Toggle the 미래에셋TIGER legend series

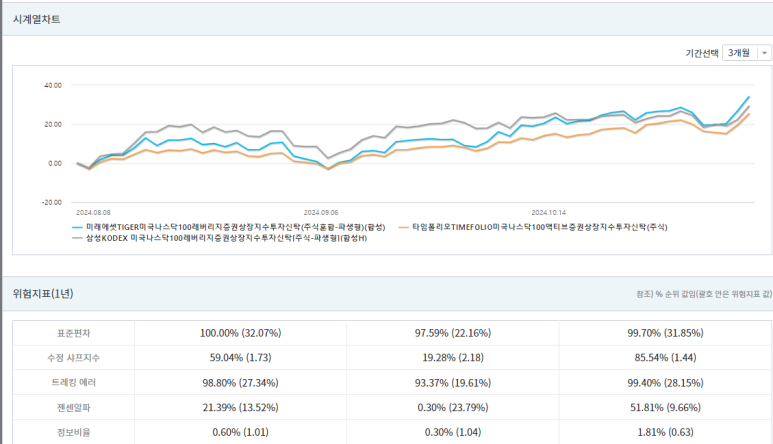click(x=228, y=227)
